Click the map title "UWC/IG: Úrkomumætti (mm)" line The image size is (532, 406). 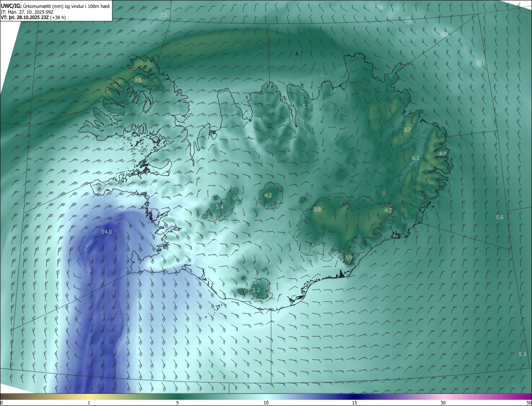pos(55,6)
